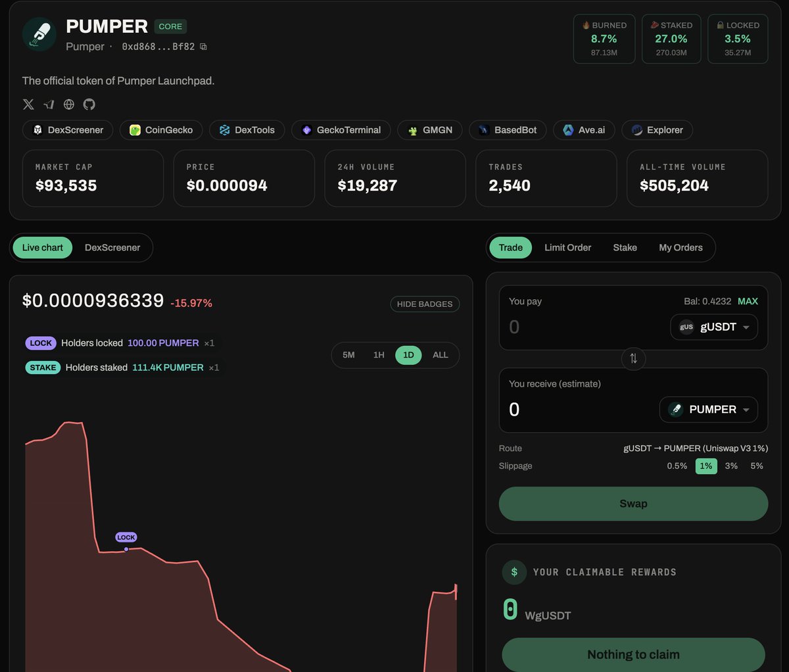The height and width of the screenshot is (672, 789).
Task: Switch to the DexScreener chart tab
Action: tap(112, 247)
